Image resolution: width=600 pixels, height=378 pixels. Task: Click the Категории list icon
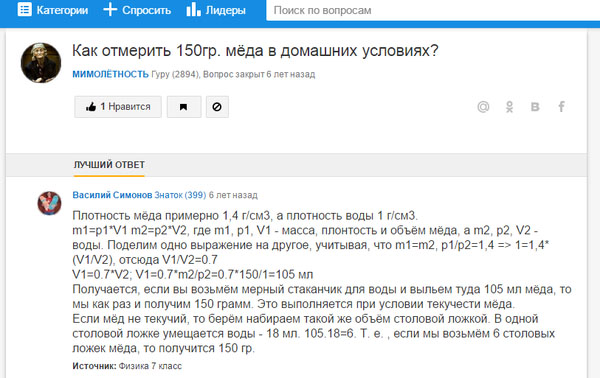tap(25, 10)
